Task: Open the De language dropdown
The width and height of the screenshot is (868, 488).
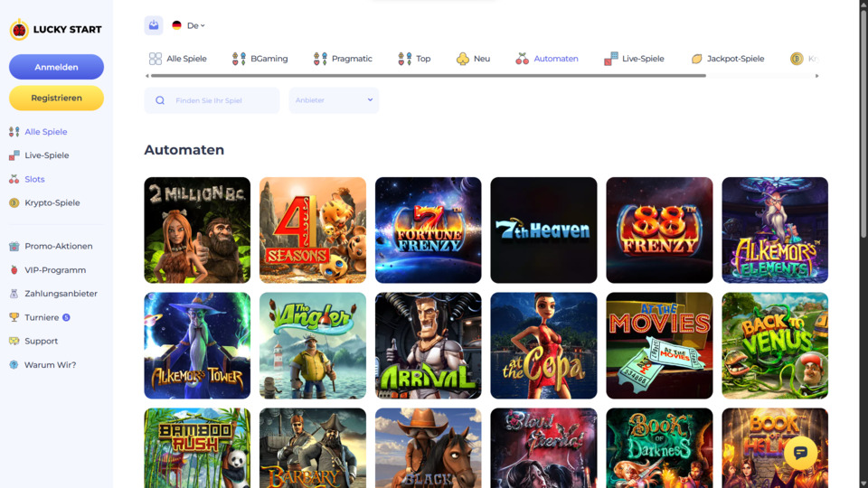Action: [189, 25]
